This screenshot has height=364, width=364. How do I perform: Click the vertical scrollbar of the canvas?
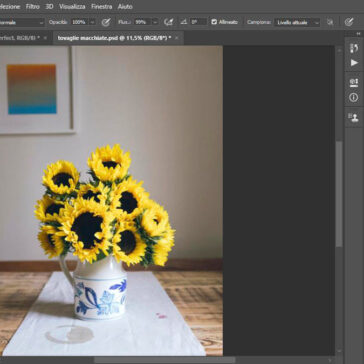tap(339, 194)
